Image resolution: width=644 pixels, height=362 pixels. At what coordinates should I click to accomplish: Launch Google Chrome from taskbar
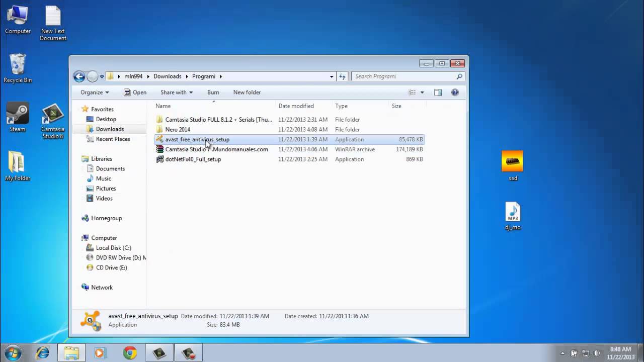[x=130, y=353]
